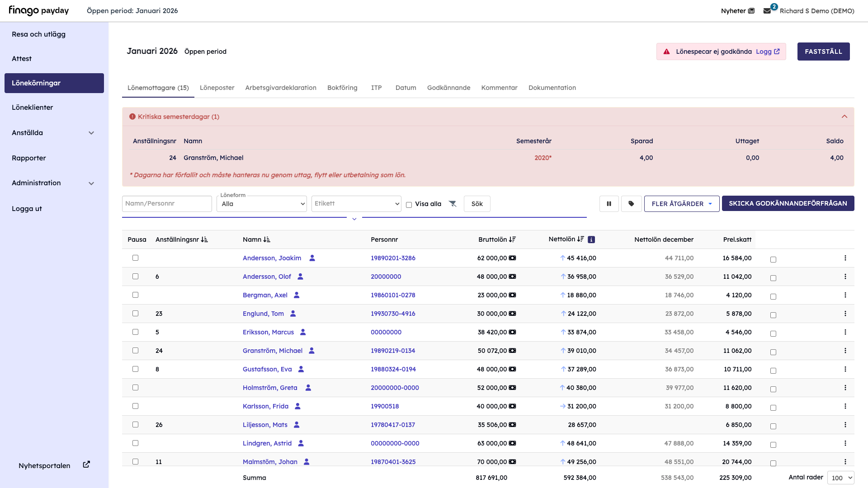
Task: Switch to the Arbetsgivardeklaration tab
Action: [280, 88]
